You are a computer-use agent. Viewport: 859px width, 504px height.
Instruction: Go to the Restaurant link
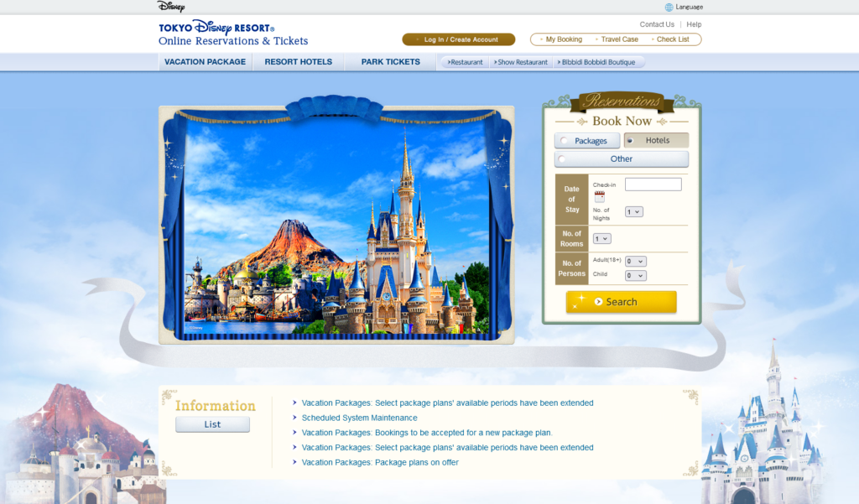(465, 62)
